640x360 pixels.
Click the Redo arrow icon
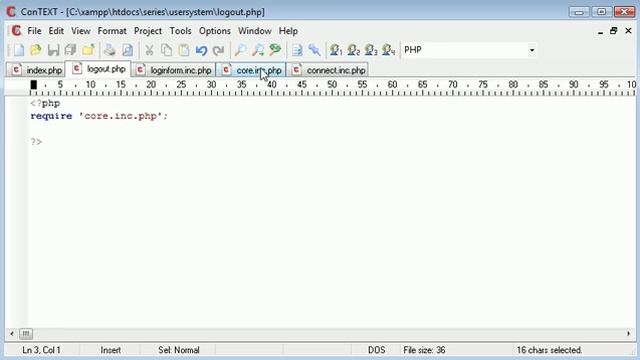218,50
